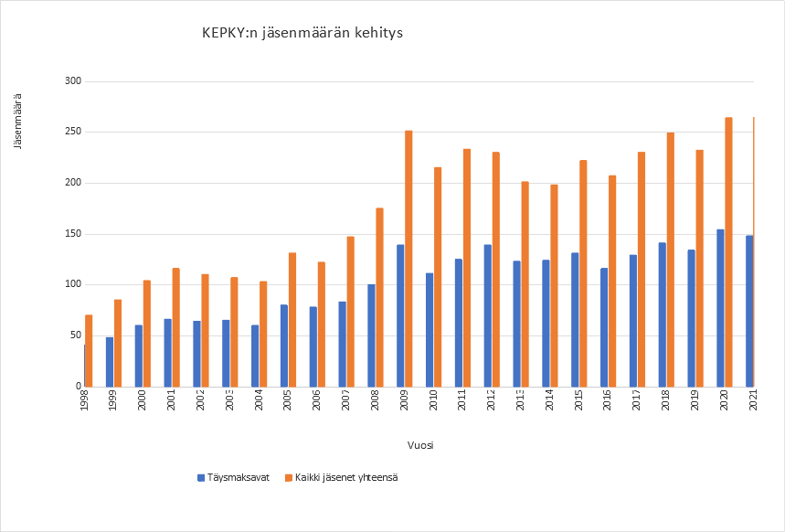Select the orange bar for 2014

[x=554, y=285]
